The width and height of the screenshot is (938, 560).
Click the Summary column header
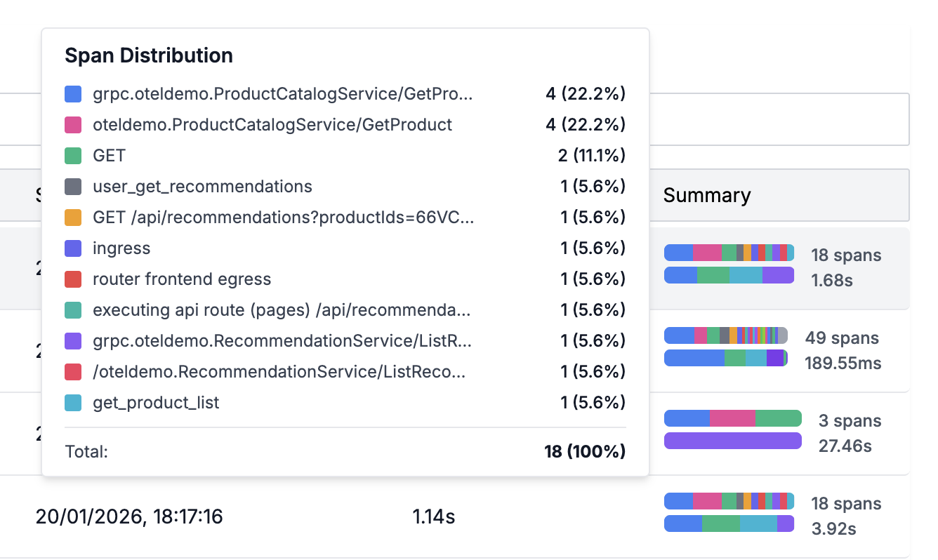coord(707,195)
